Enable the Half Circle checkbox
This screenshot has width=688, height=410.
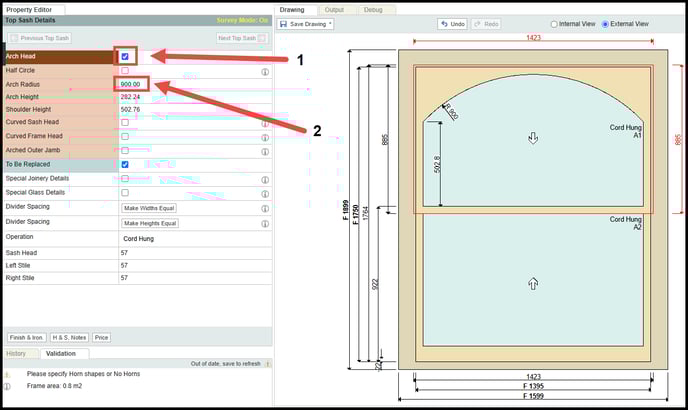125,71
